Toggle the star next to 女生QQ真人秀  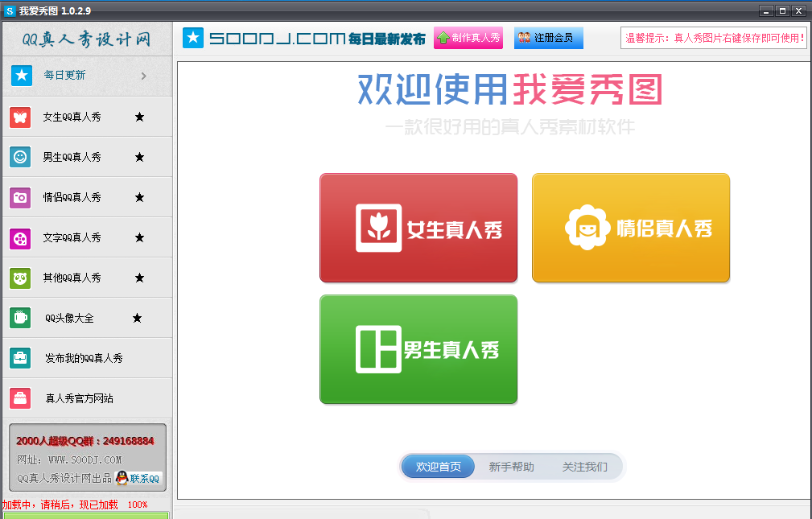139,117
